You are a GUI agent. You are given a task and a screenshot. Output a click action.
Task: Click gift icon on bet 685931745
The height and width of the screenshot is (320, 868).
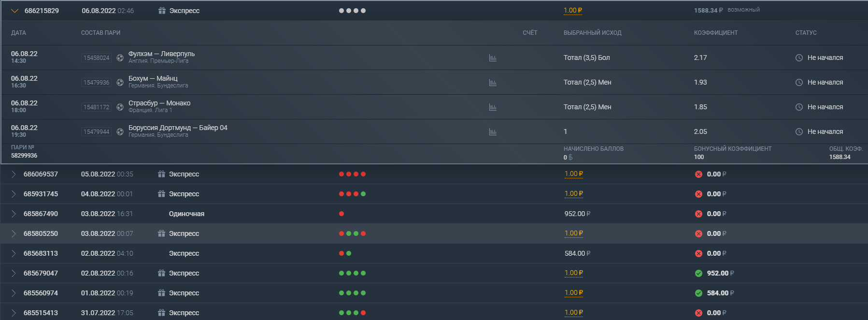[x=161, y=193]
